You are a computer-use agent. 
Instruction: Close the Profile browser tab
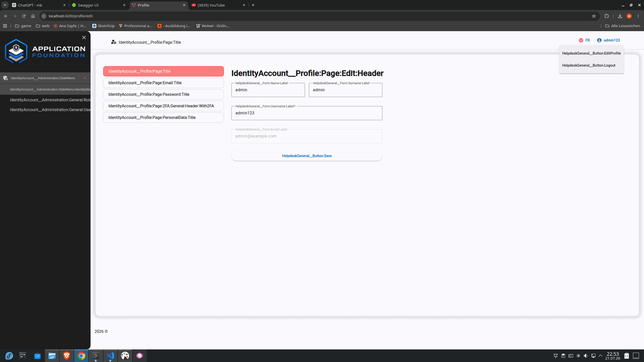pos(184,5)
